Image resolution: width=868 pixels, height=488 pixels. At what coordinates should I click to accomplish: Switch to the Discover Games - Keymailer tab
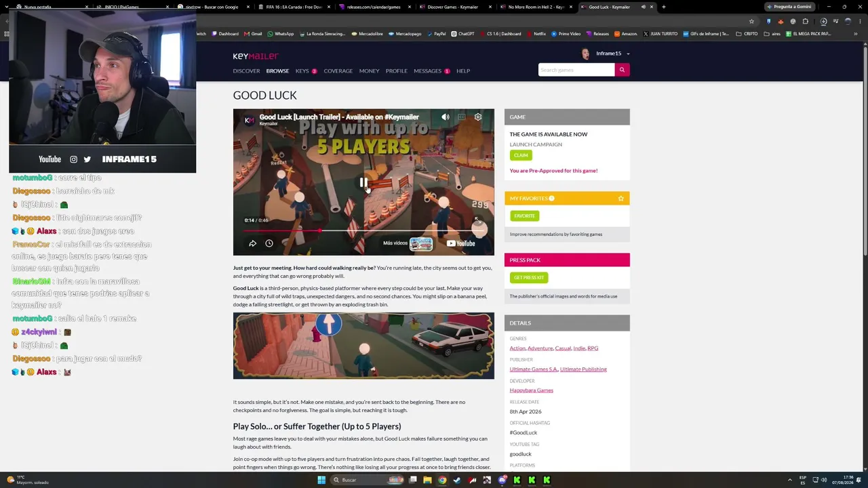coord(453,7)
